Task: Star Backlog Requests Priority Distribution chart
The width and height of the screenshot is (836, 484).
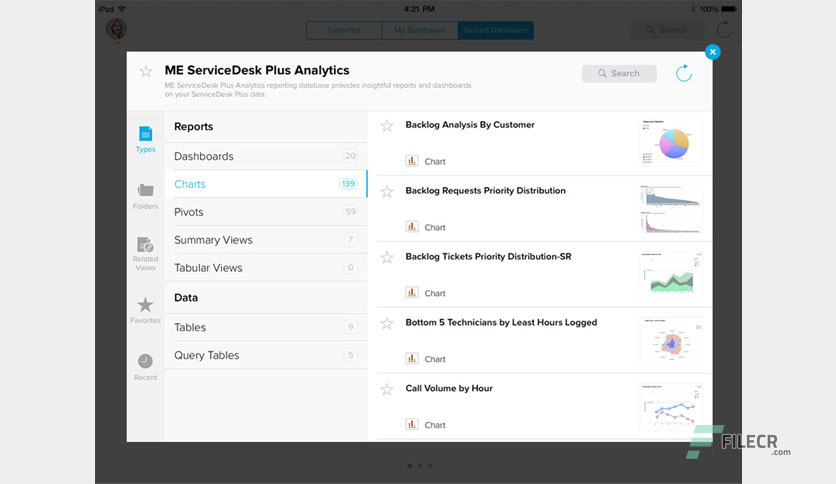Action: tap(387, 191)
